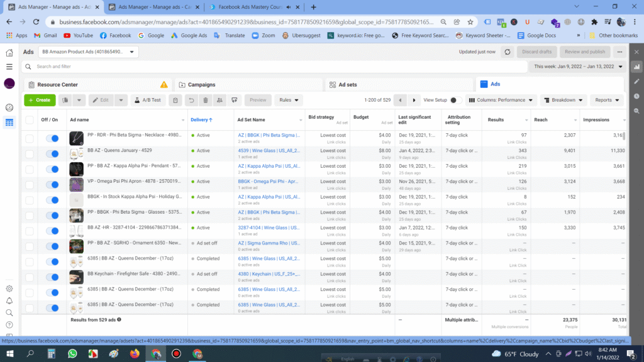Open the Phi Beta Sigma Necklace ad thumbnail
644x362 pixels.
[76, 138]
